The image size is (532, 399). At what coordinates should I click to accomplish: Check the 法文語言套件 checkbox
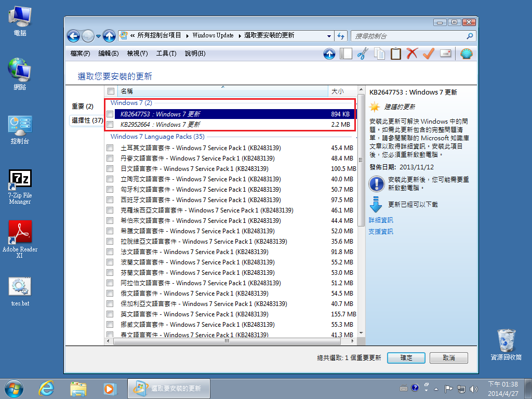110,252
